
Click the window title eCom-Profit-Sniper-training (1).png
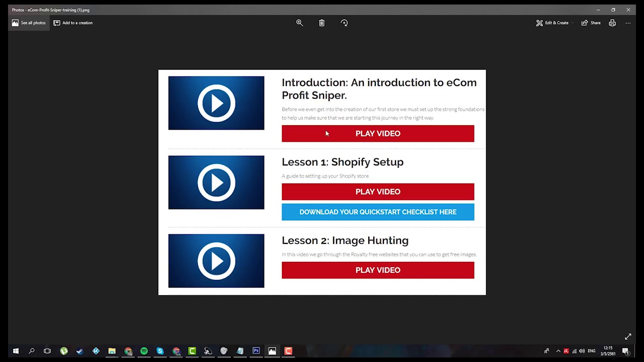tap(51, 10)
